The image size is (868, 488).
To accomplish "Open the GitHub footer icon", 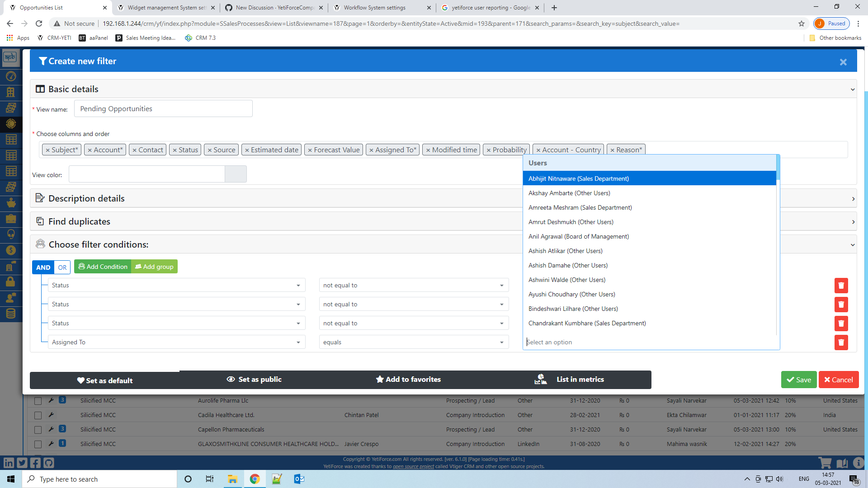I will pos(49,463).
